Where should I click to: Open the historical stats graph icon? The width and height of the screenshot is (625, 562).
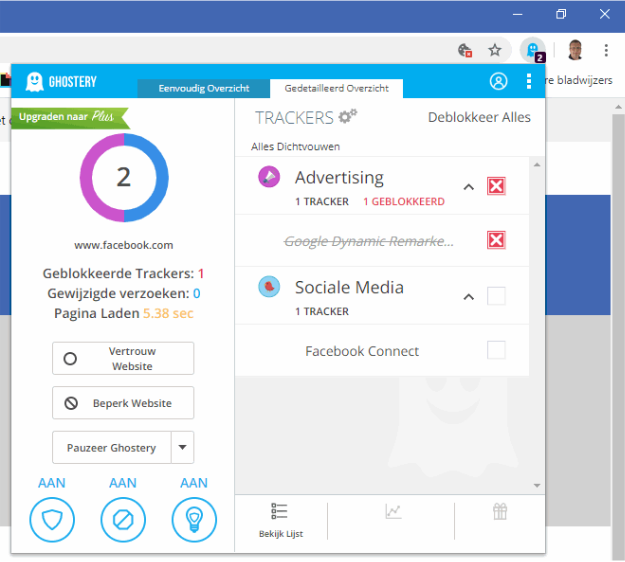click(x=393, y=511)
